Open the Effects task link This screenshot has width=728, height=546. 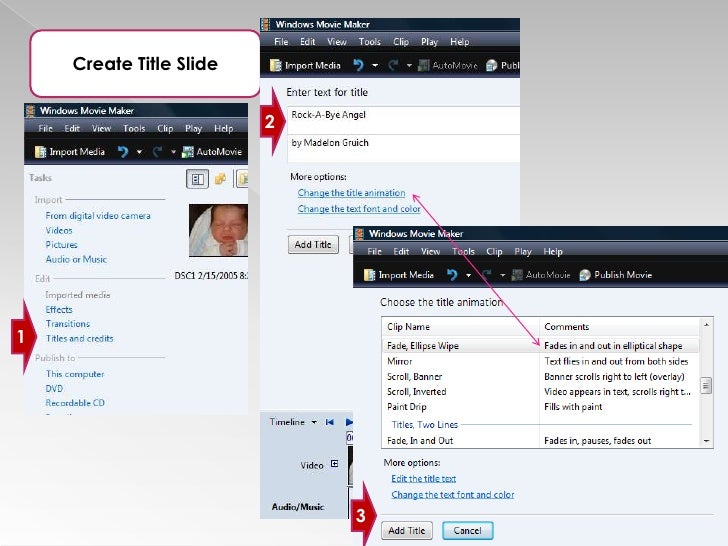(x=59, y=310)
